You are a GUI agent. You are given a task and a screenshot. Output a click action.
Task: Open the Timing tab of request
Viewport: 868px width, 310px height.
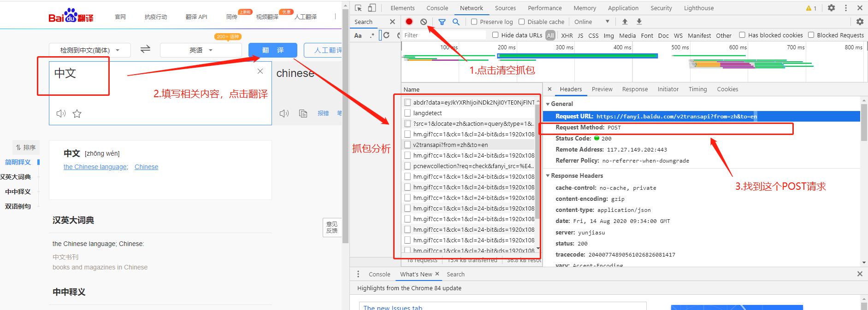[x=697, y=89]
